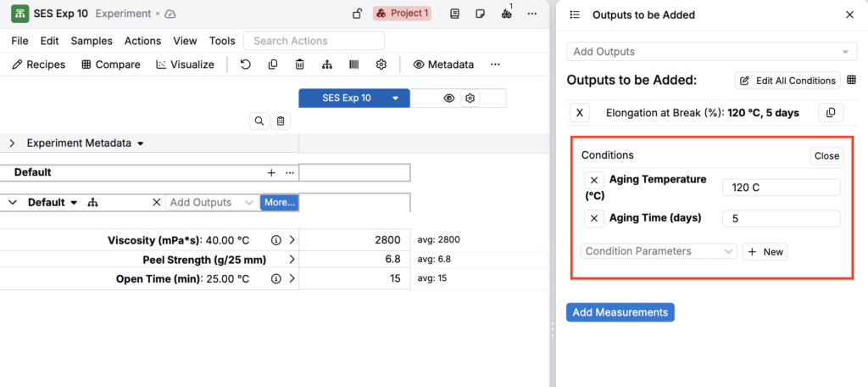Click the undo arrow icon
Image resolution: width=868 pixels, height=387 pixels.
[x=245, y=64]
